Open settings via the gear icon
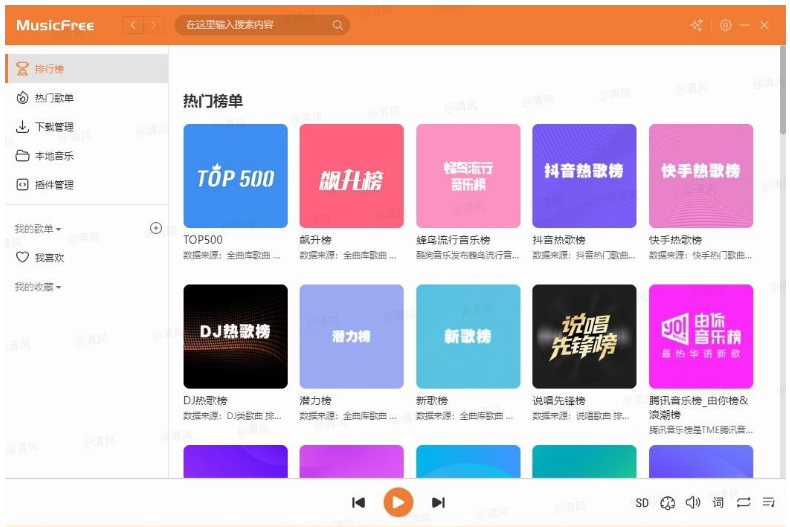 coord(726,25)
